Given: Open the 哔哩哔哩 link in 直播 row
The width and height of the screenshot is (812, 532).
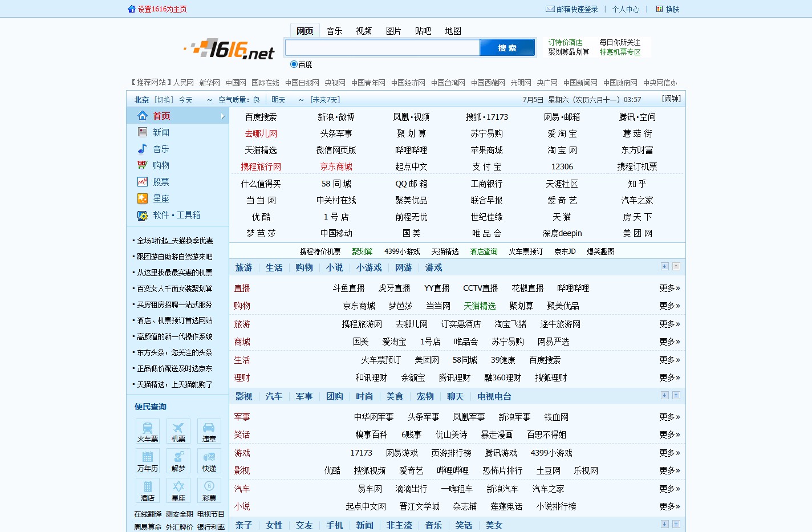Looking at the screenshot, I should [x=573, y=288].
